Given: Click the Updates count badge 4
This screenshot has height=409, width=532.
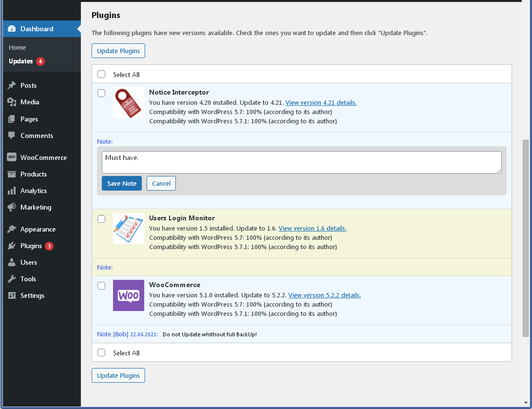Looking at the screenshot, I should click(40, 61).
